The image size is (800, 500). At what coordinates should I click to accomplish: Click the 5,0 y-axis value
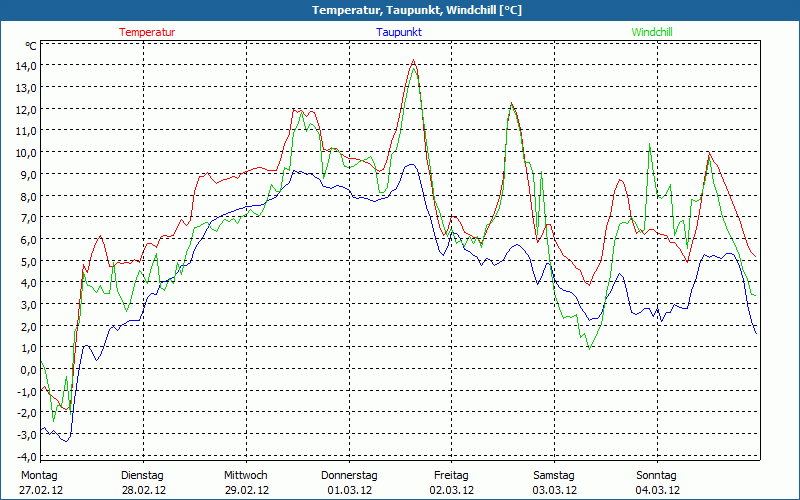(28, 261)
